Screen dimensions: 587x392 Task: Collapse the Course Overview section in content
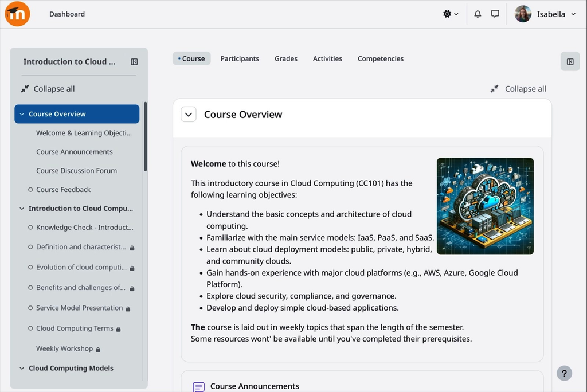coord(189,115)
